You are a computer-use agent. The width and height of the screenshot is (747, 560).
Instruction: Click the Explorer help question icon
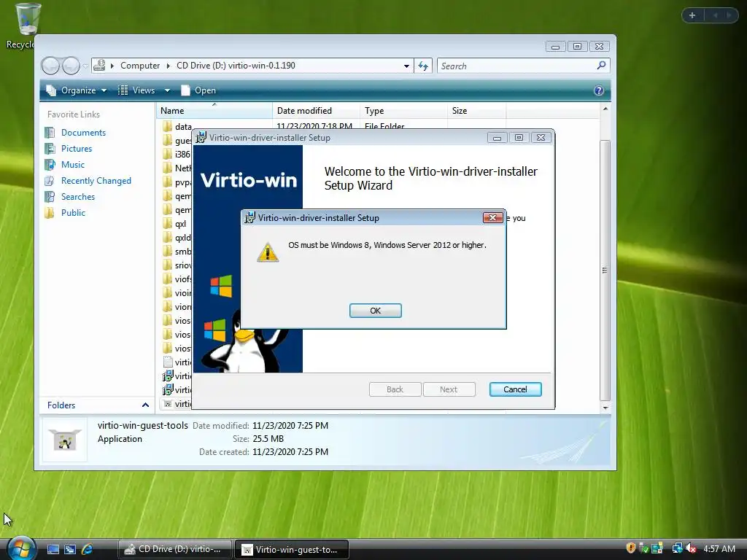coord(599,90)
